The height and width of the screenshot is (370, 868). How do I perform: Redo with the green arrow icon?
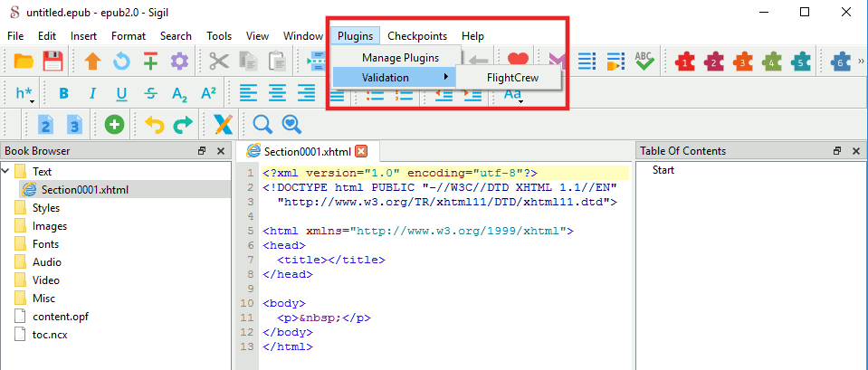pos(183,125)
